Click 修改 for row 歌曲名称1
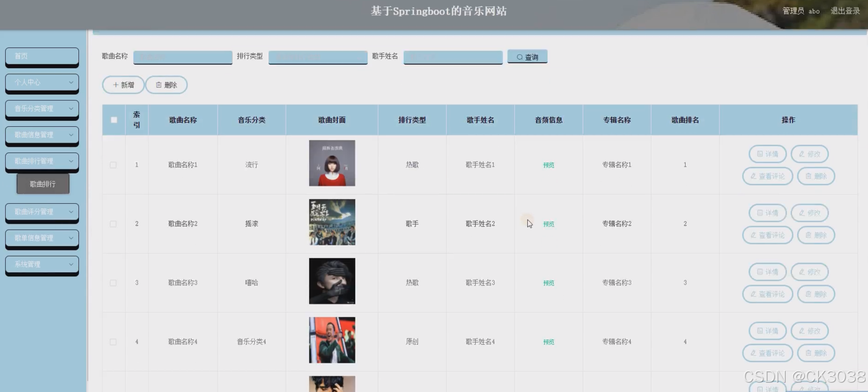Image resolution: width=868 pixels, height=392 pixels. pyautogui.click(x=810, y=154)
